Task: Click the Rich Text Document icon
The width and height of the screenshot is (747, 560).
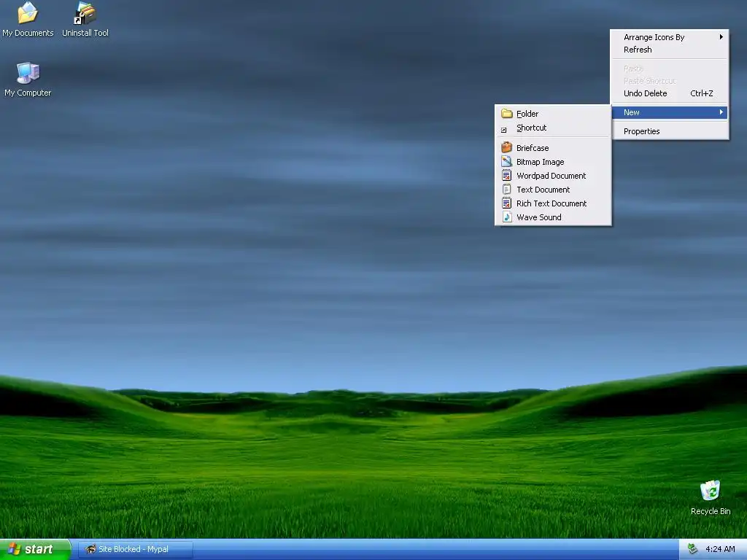Action: 507,203
